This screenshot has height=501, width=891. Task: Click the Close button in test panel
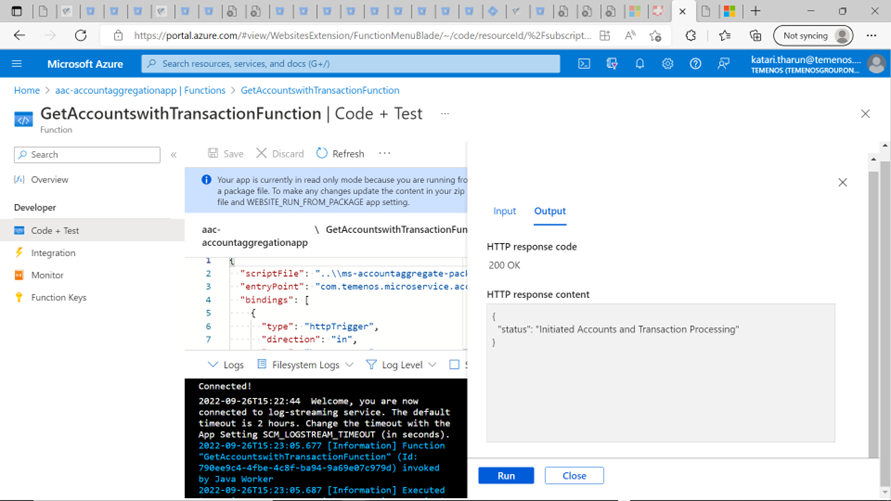pos(574,476)
